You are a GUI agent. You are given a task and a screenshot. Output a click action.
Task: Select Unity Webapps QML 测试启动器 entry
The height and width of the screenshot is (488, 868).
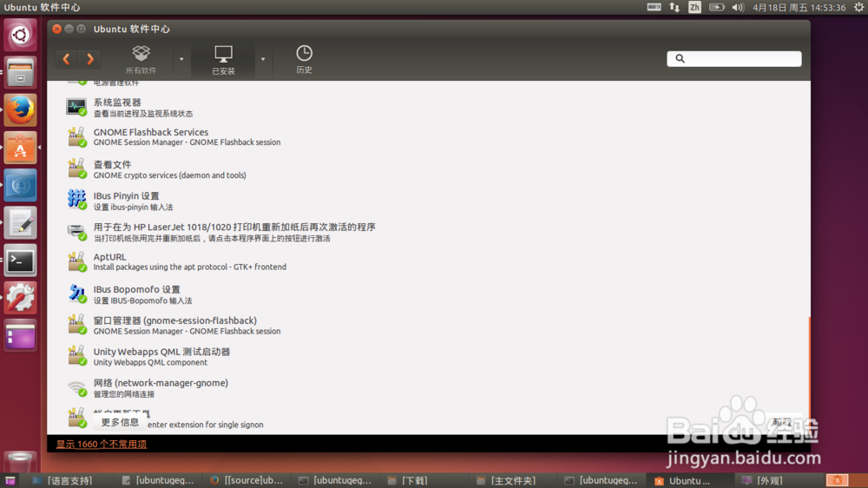tap(429, 356)
